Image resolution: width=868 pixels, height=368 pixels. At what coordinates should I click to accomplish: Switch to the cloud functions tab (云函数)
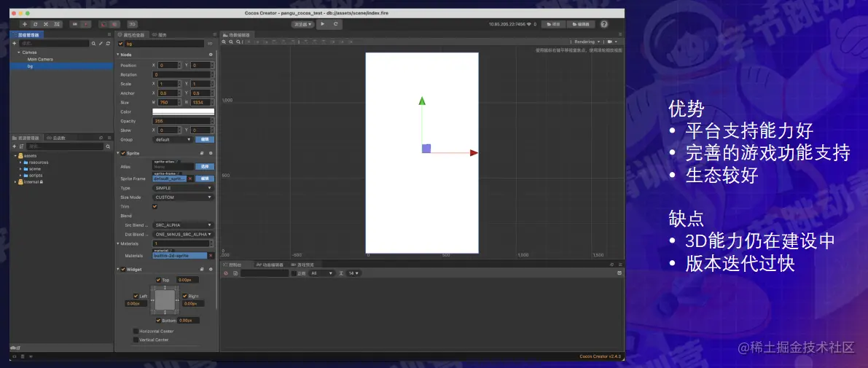pos(56,137)
